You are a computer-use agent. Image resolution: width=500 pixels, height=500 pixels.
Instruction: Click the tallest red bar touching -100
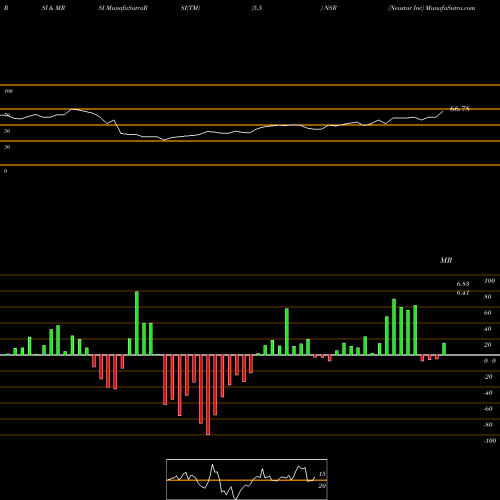(x=208, y=395)
